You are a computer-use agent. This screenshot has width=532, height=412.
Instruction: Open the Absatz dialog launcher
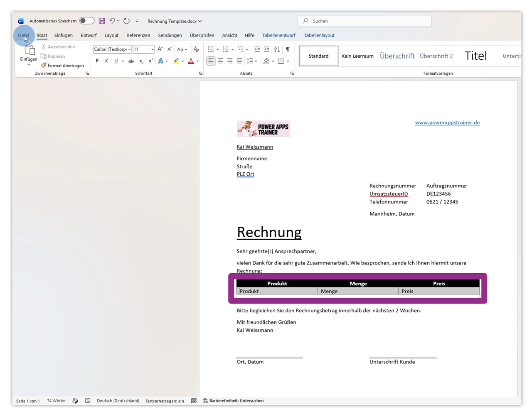[292, 74]
